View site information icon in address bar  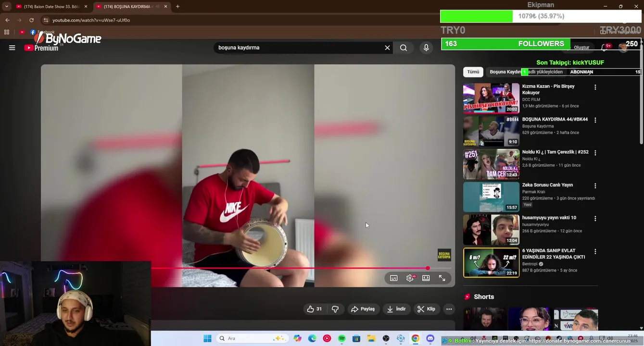[x=46, y=20]
